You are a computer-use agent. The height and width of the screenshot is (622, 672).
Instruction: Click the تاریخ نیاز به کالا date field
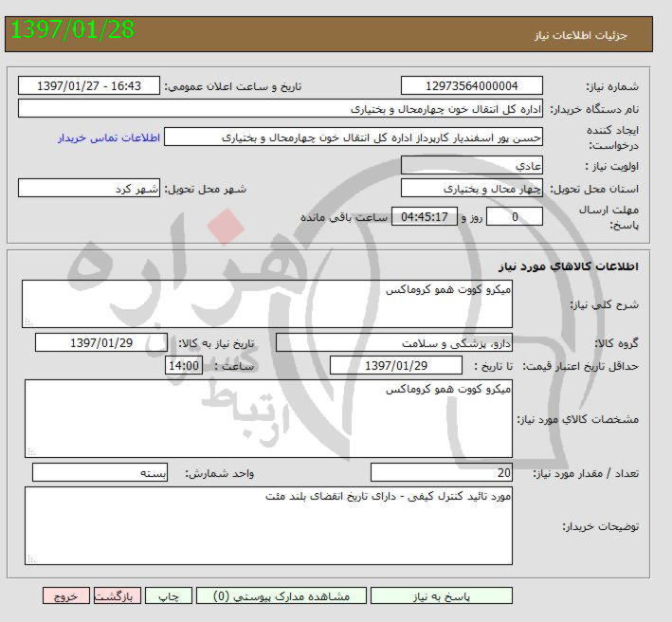pos(101,343)
